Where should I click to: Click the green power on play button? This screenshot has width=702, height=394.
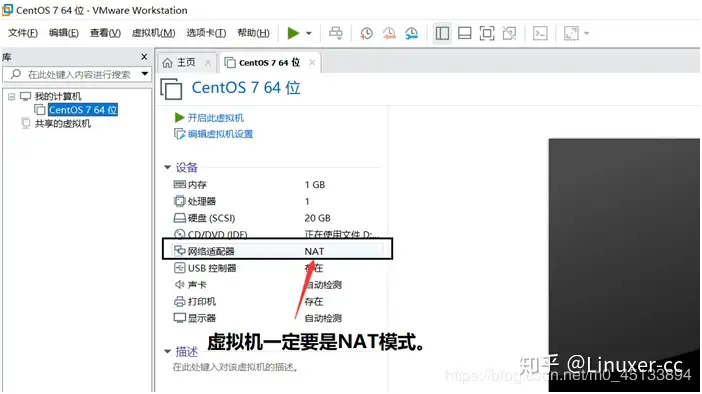tap(293, 33)
